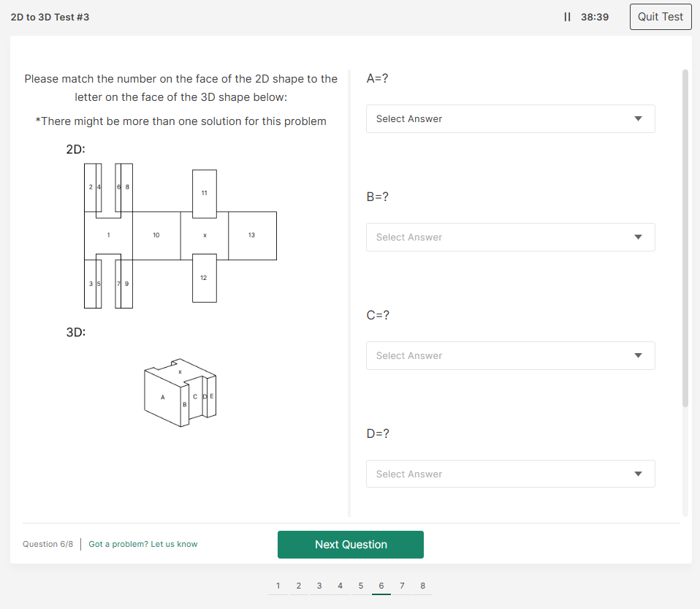Jump to the last question 8
The width and height of the screenshot is (700, 609).
click(x=422, y=586)
